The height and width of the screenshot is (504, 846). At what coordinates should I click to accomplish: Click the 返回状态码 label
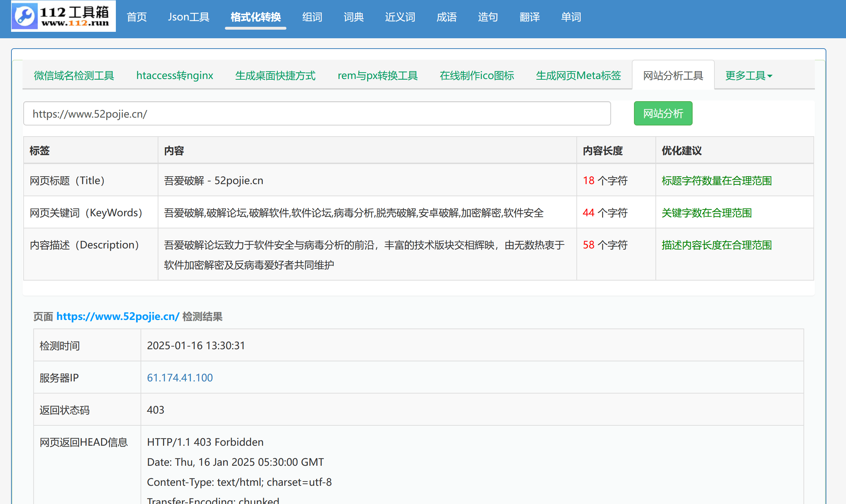[65, 410]
